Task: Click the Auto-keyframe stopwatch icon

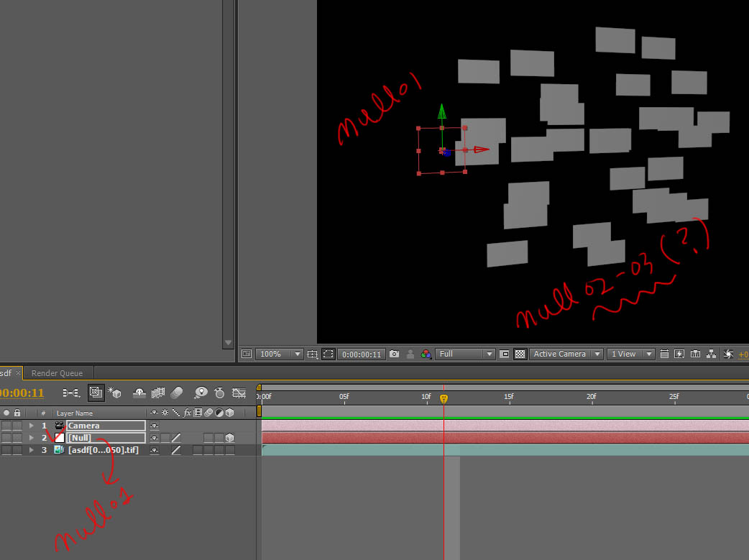Action: click(219, 393)
